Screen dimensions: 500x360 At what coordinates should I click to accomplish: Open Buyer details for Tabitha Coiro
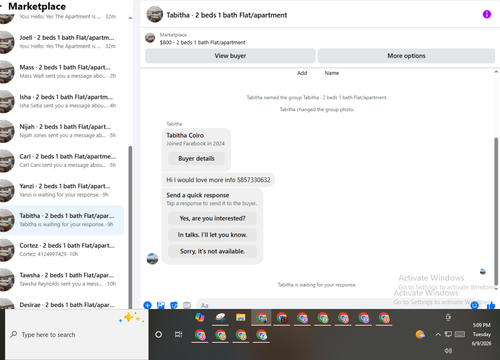(x=196, y=159)
